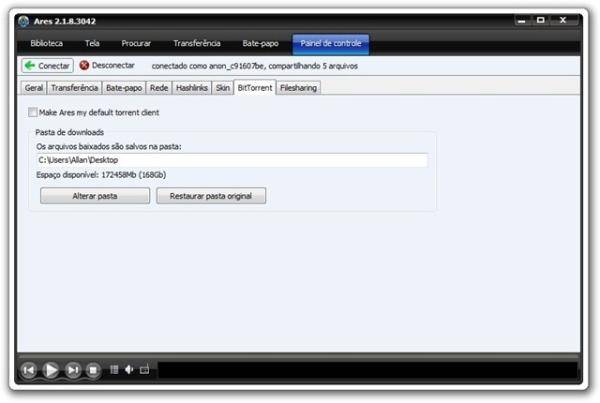Viewport: 600px width, 403px height.
Task: Skip to the next track
Action: 73,370
